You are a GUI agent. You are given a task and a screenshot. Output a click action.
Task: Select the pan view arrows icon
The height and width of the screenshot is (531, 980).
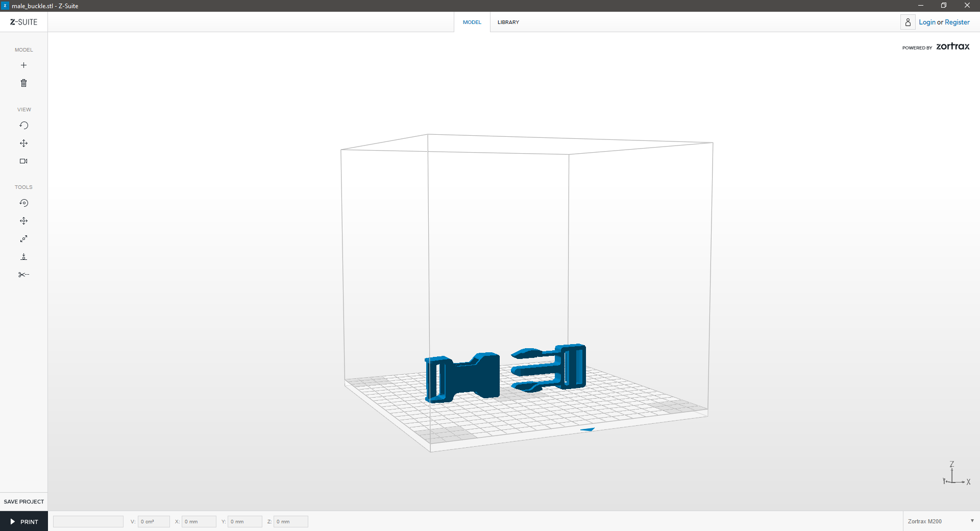pos(23,143)
